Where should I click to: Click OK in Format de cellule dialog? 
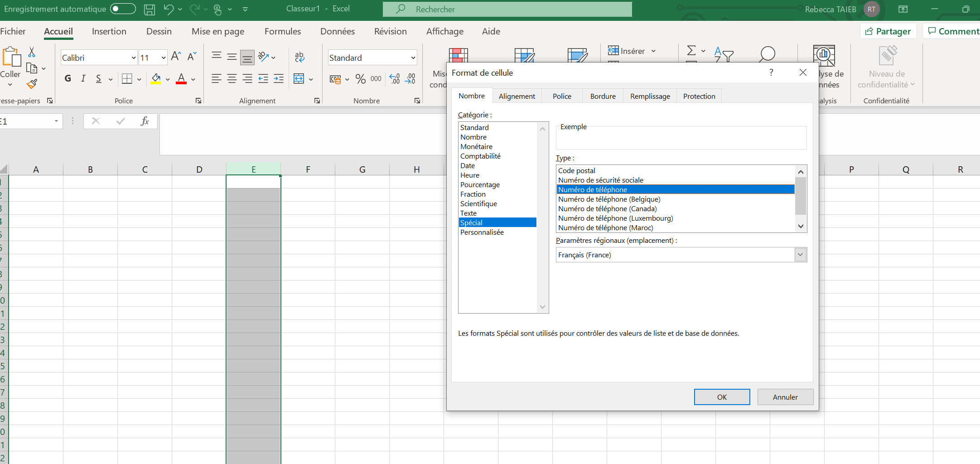click(x=722, y=397)
